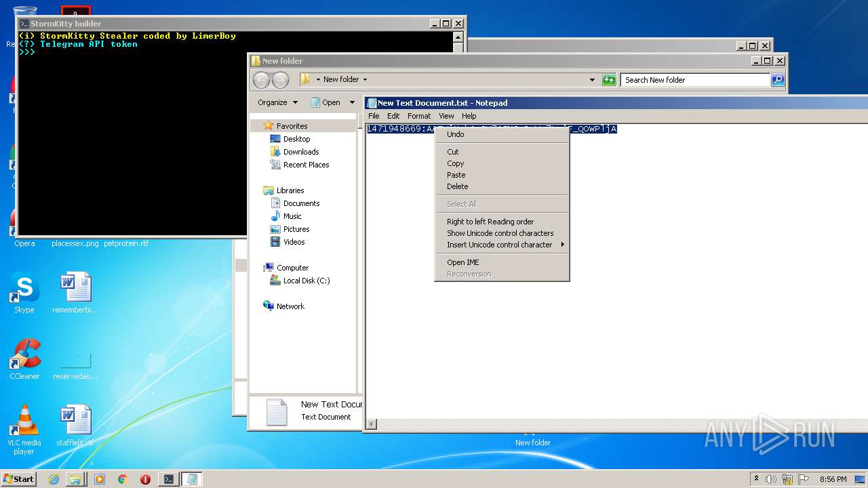Open Notepad File menu
The width and height of the screenshot is (868, 488).
tap(374, 116)
